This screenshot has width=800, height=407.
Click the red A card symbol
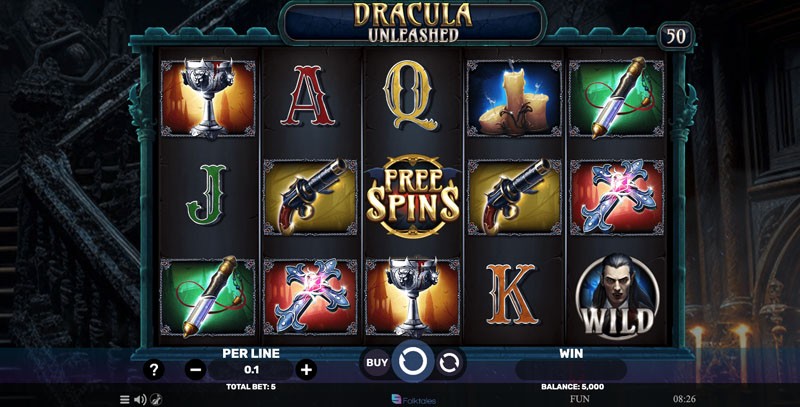click(308, 95)
